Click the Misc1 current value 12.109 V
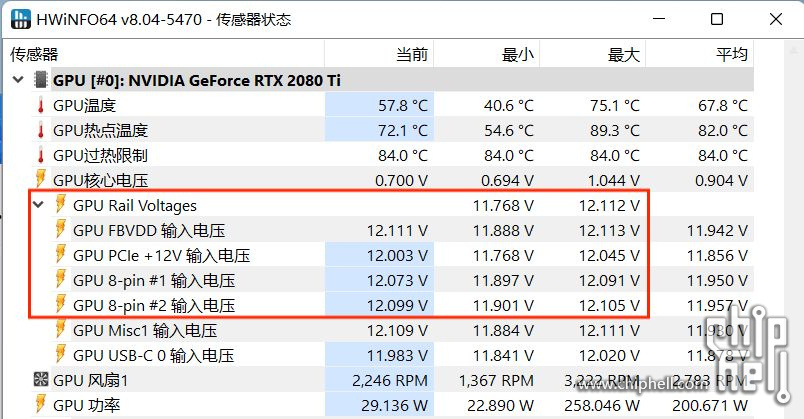The image size is (804, 419). point(397,331)
